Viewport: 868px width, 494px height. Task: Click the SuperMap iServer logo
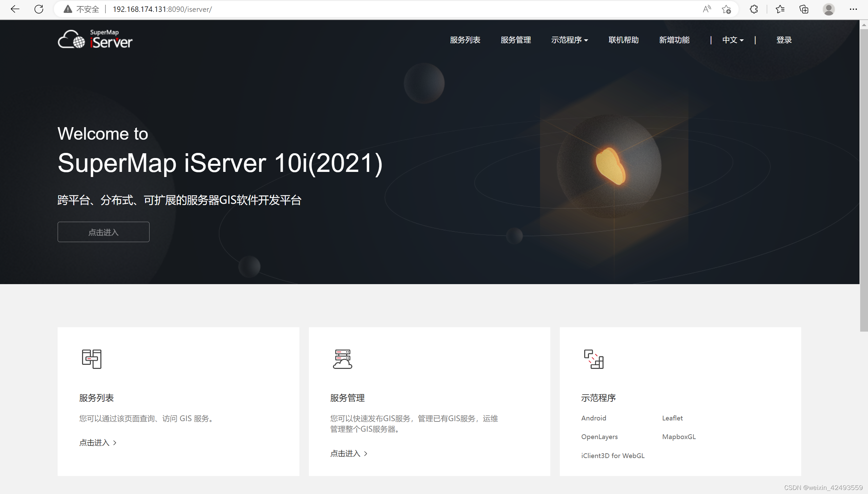[x=95, y=39]
